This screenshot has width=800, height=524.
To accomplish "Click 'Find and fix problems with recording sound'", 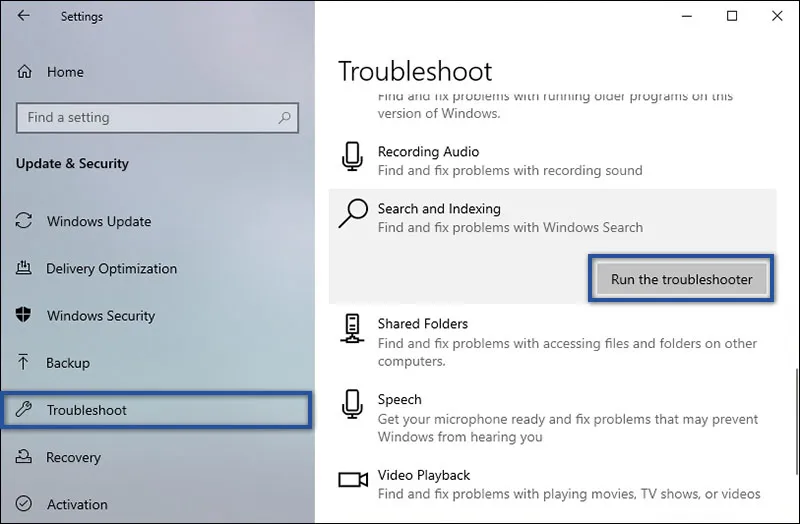I will [510, 170].
